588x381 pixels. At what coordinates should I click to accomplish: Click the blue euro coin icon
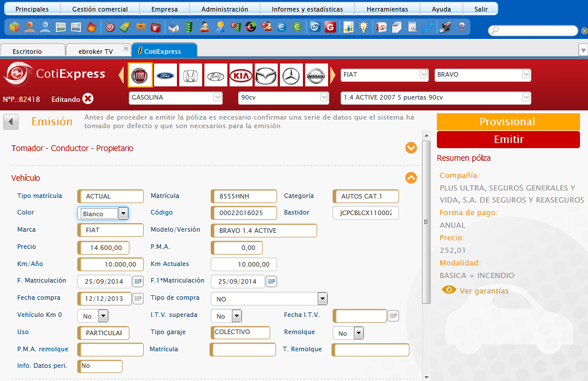coord(282,27)
